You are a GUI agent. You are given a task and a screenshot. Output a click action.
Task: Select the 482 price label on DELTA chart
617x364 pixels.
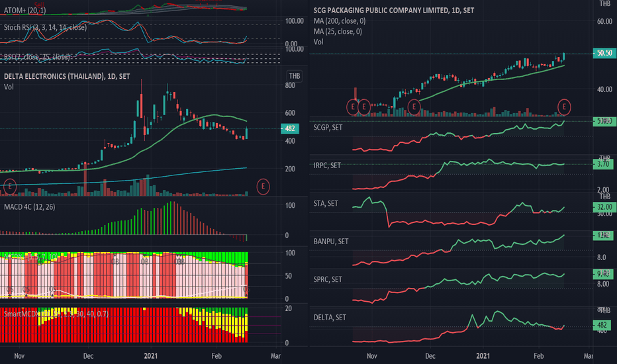point(290,128)
